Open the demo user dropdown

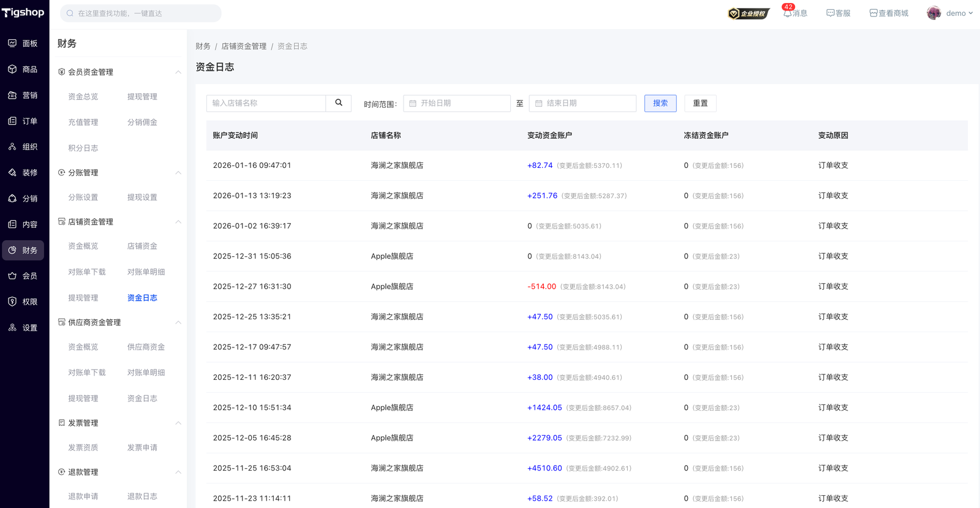(x=950, y=13)
